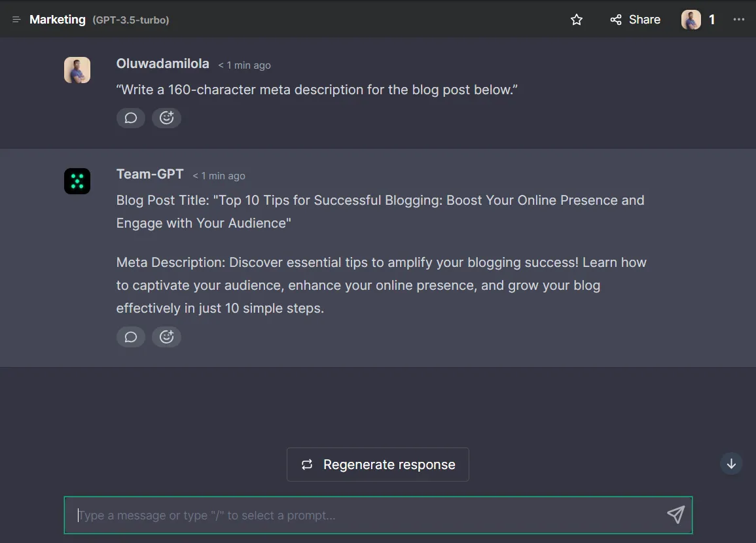Click the Share icon
Screen dimensions: 756x543
(x=615, y=20)
